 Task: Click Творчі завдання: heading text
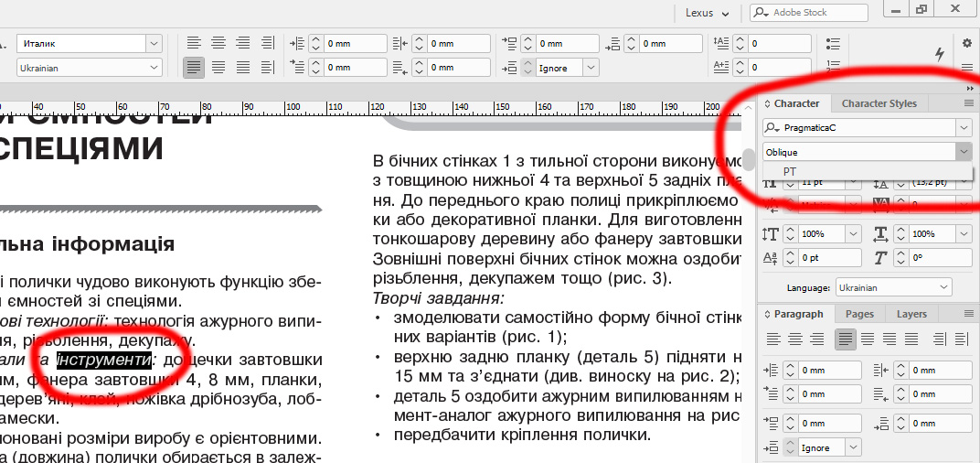[x=438, y=297]
